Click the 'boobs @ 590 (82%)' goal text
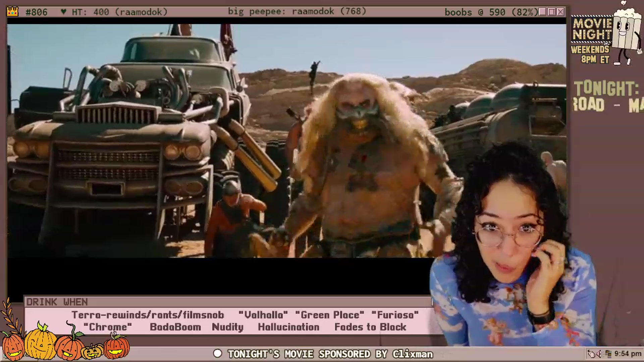 click(491, 12)
